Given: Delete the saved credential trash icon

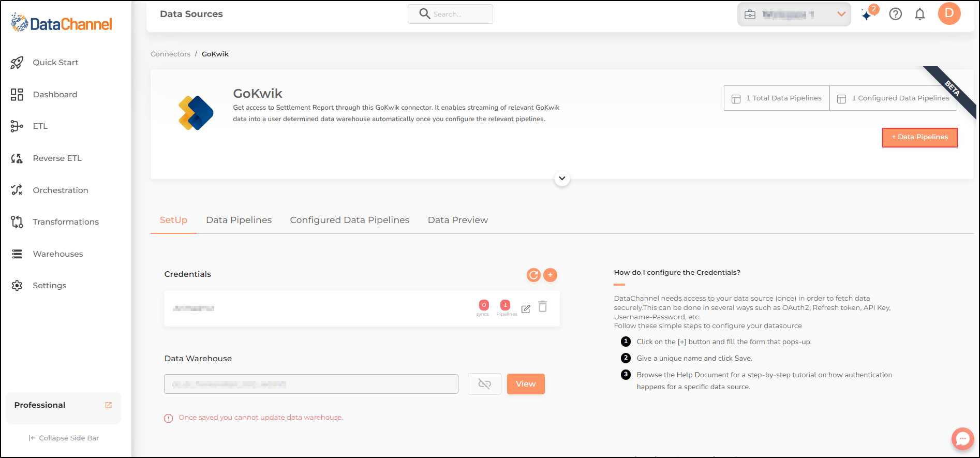Looking at the screenshot, I should (543, 307).
